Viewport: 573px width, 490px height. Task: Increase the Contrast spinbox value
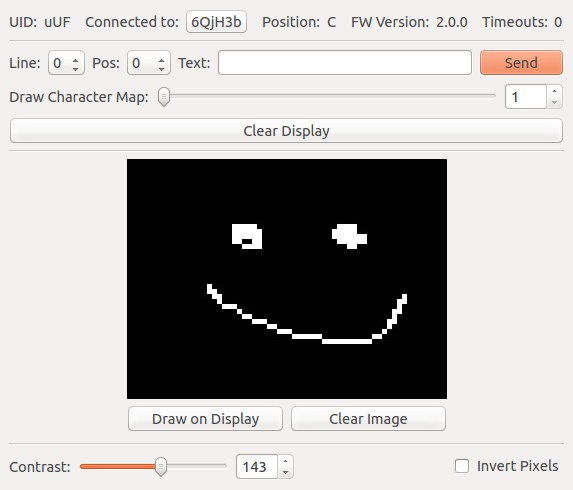[x=285, y=461]
